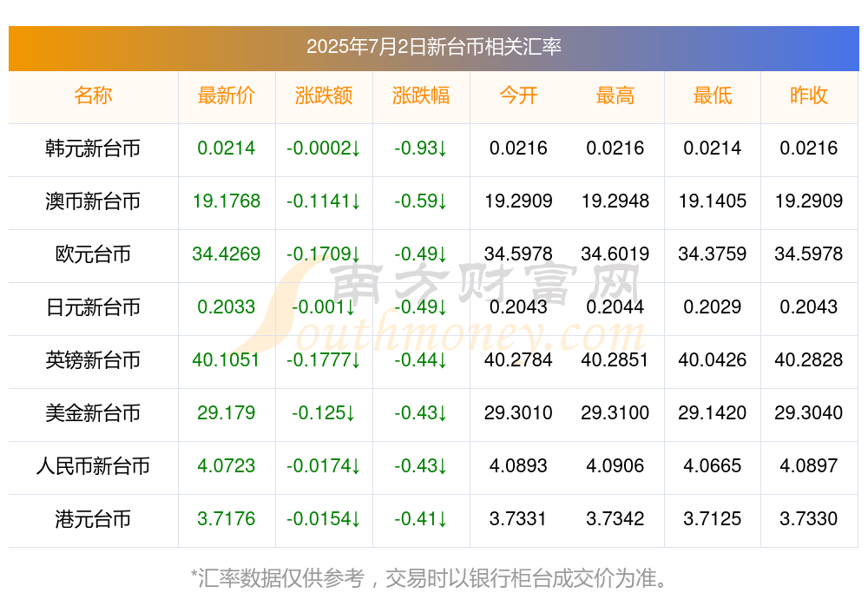Image resolution: width=868 pixels, height=606 pixels.
Task: Select the 英镑新台币 row name
Action: [x=93, y=360]
